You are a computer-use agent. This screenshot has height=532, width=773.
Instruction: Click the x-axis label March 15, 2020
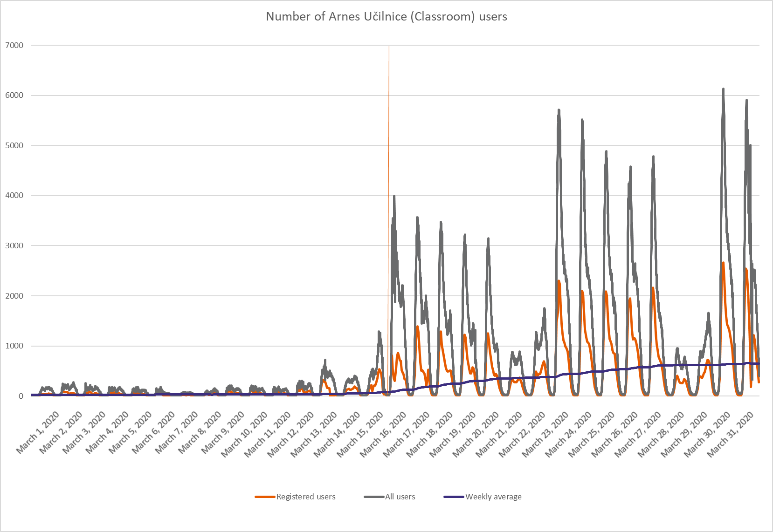coord(361,434)
